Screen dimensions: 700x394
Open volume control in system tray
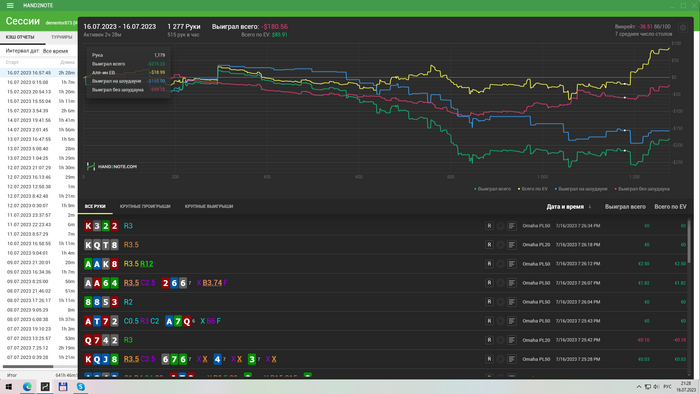coord(656,387)
